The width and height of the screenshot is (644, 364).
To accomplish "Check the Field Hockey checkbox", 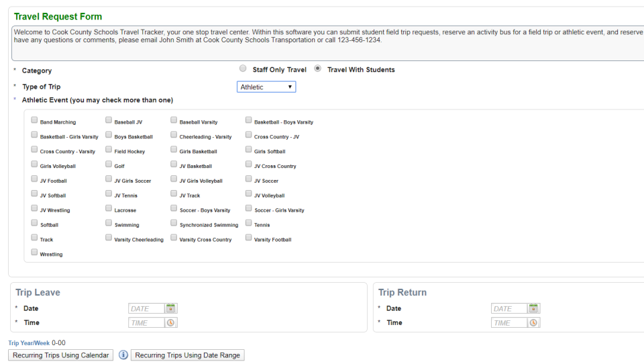I will point(109,149).
